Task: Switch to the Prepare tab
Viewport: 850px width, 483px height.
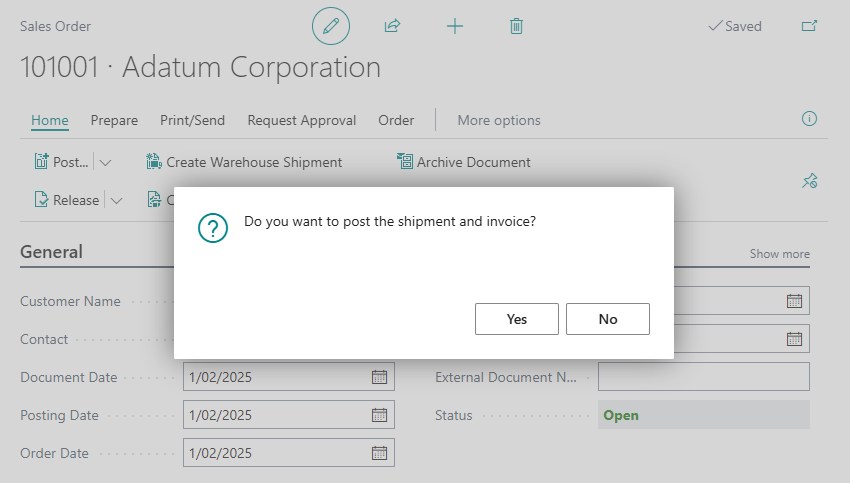Action: click(x=114, y=120)
